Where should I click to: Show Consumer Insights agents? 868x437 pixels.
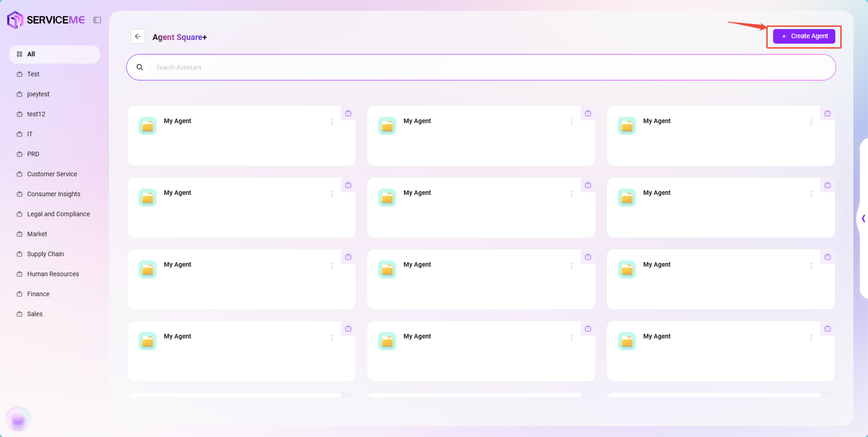[x=54, y=194]
